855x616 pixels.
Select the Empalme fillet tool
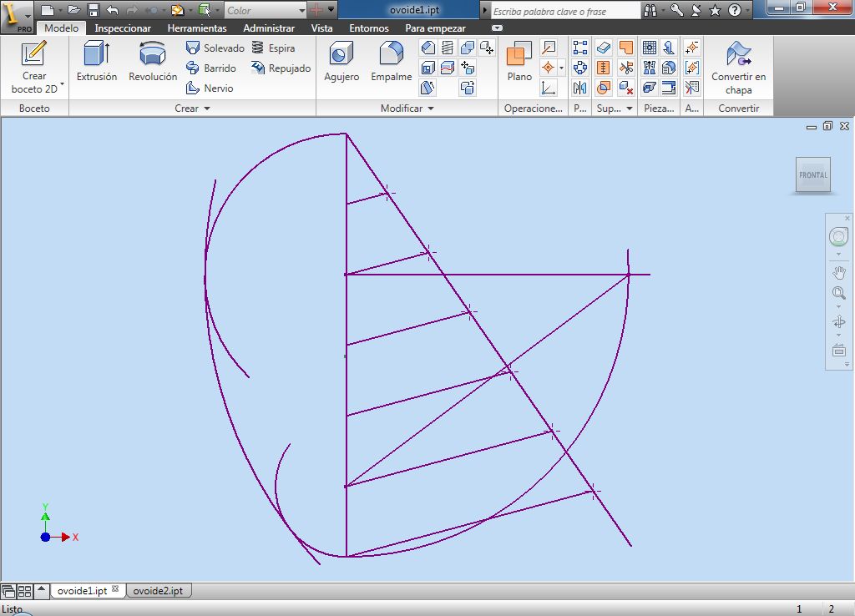click(391, 62)
